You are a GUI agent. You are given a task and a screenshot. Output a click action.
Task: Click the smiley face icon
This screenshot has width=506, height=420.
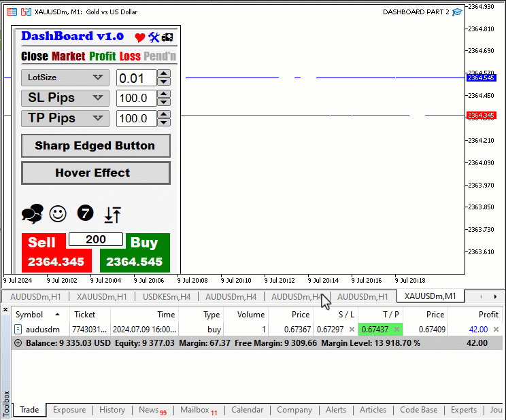(x=58, y=213)
